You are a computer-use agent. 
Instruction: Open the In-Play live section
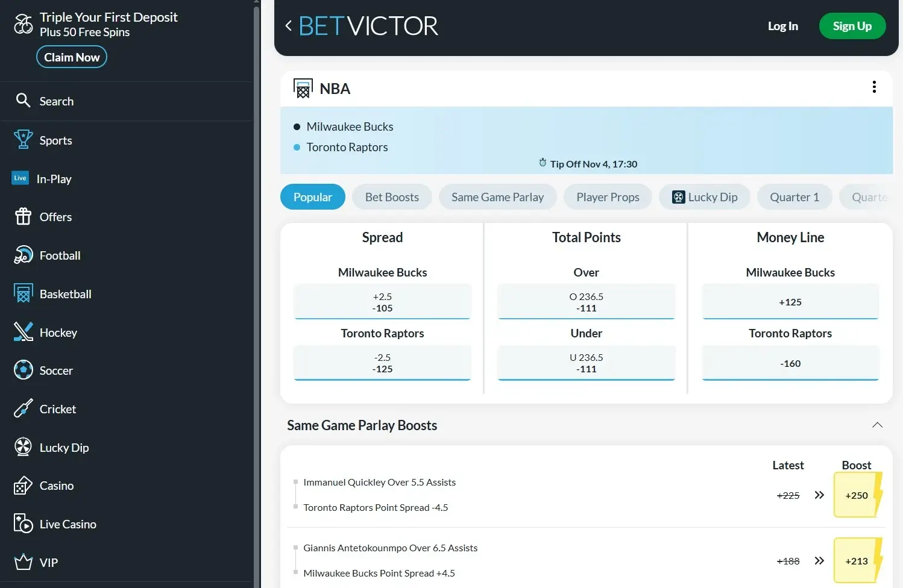[x=54, y=178]
